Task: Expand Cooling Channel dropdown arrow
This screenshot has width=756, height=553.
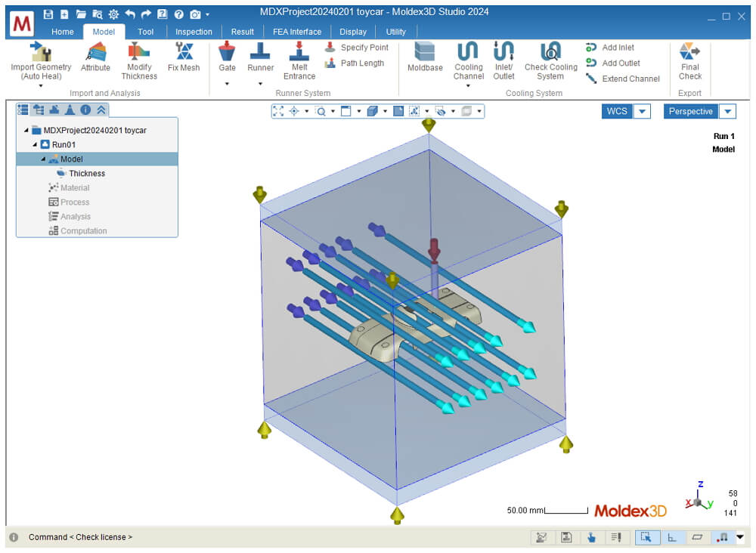Action: pos(468,85)
